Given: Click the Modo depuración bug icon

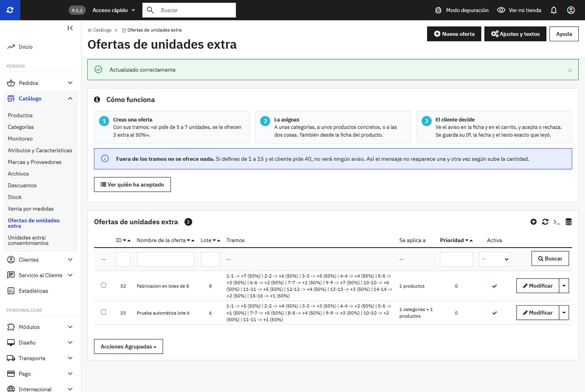Looking at the screenshot, I should tap(438, 10).
